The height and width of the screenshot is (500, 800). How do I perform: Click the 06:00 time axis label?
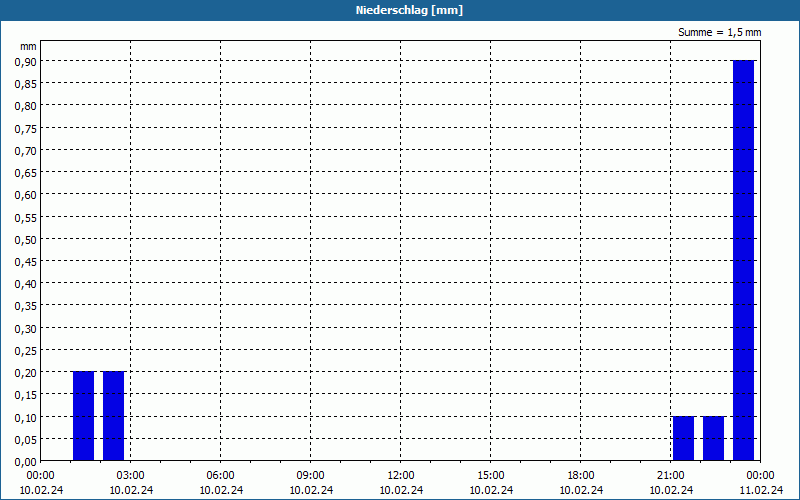click(220, 476)
